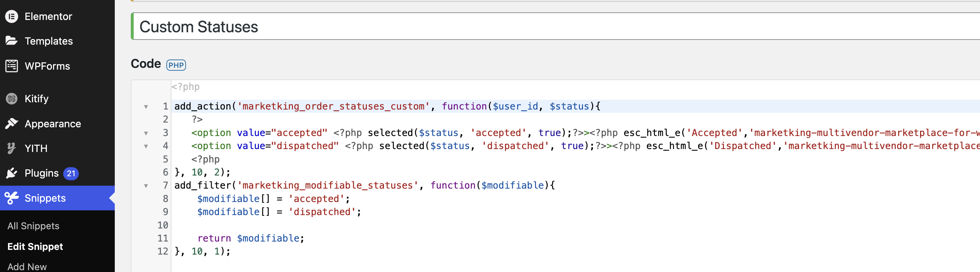
Task: Click the Plugins plug icon
Action: click(x=12, y=173)
